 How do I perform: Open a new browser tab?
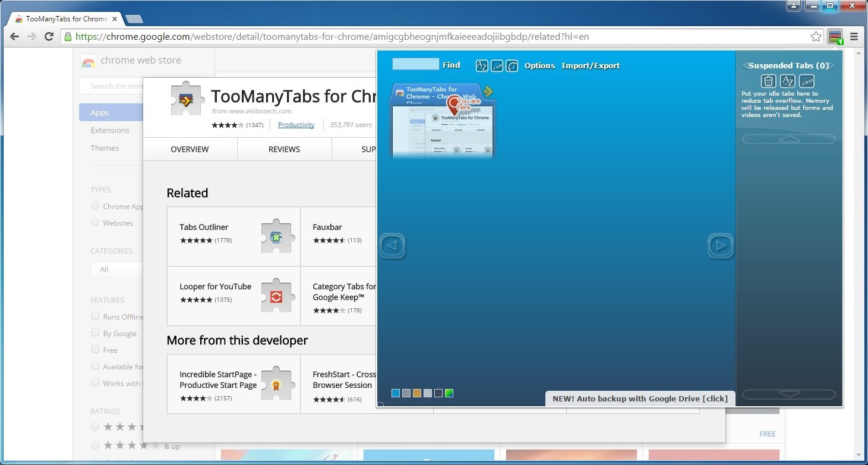coord(134,19)
